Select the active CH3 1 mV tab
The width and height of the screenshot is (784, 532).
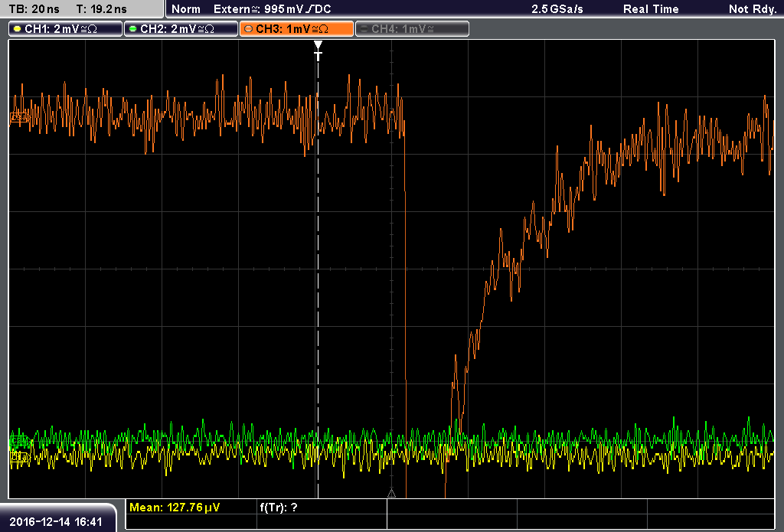[x=296, y=29]
